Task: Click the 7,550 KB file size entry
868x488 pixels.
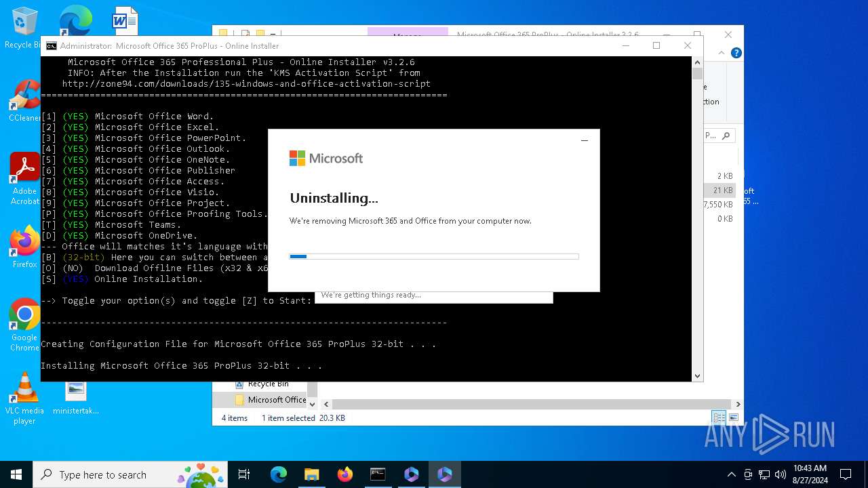Action: tap(719, 205)
